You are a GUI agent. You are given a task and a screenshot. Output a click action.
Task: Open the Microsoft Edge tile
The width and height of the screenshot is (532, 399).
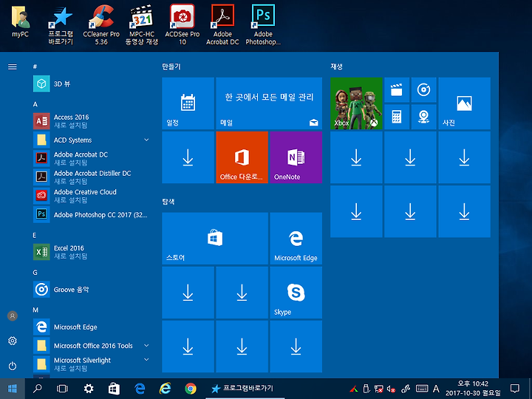coord(296,238)
